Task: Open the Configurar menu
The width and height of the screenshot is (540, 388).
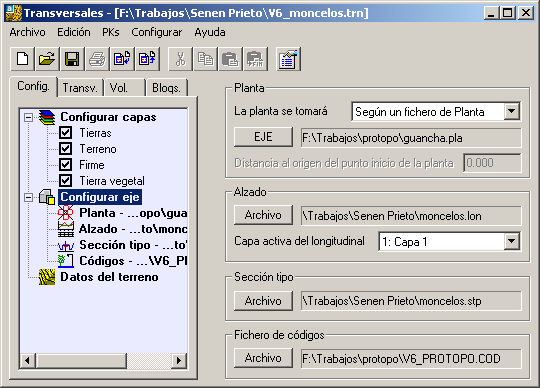Action: coord(157,32)
